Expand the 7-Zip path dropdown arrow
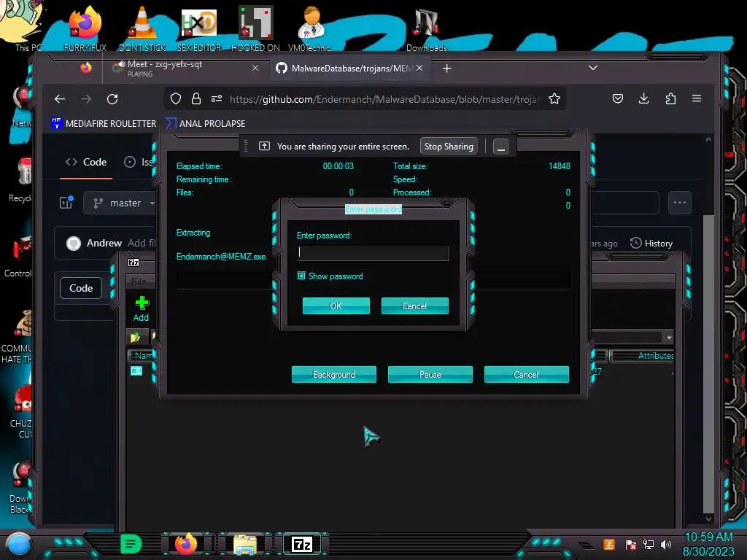This screenshot has height=560, width=747. [669, 337]
